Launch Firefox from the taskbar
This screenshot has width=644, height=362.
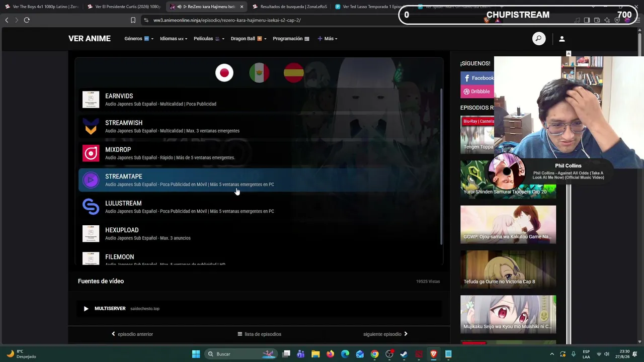[x=330, y=354]
